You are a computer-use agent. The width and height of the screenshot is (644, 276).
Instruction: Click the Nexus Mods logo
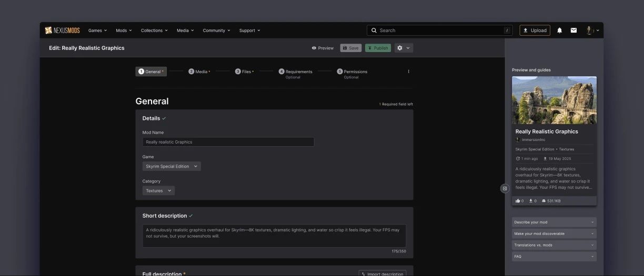point(62,30)
